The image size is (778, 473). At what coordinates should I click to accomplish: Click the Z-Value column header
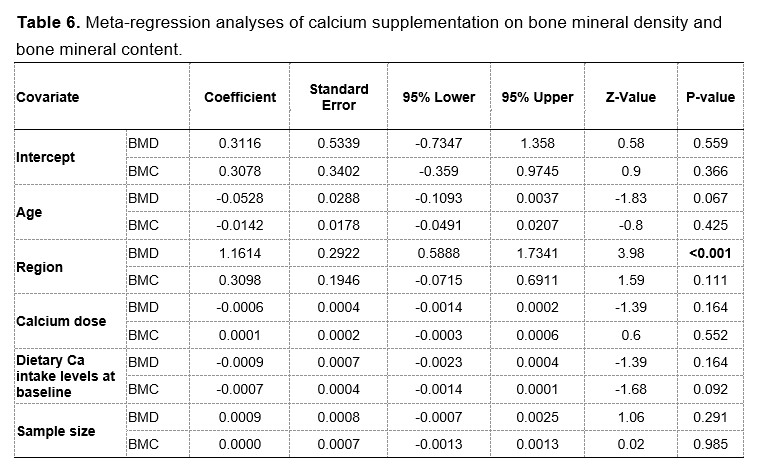(x=631, y=97)
